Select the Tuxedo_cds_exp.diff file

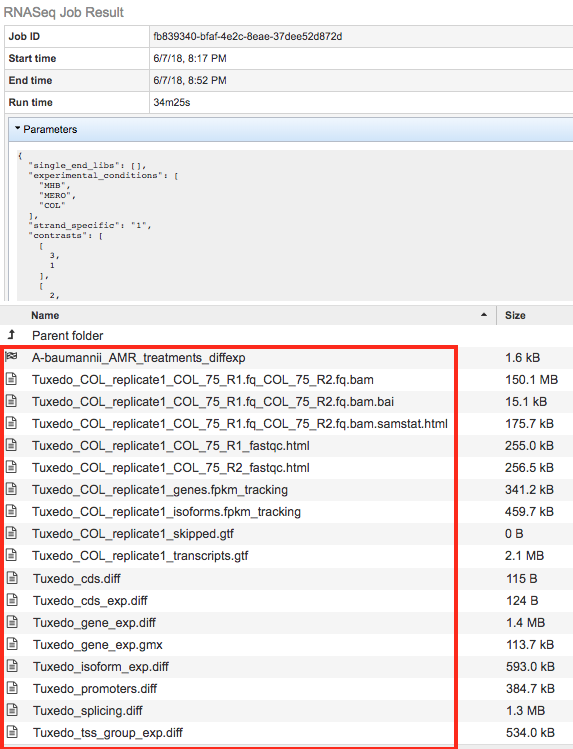tap(90, 600)
